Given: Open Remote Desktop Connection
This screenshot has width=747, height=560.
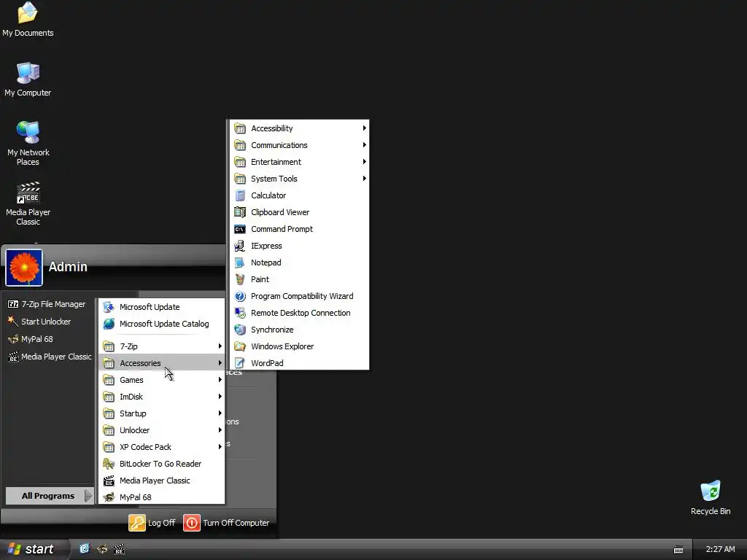Looking at the screenshot, I should click(299, 313).
